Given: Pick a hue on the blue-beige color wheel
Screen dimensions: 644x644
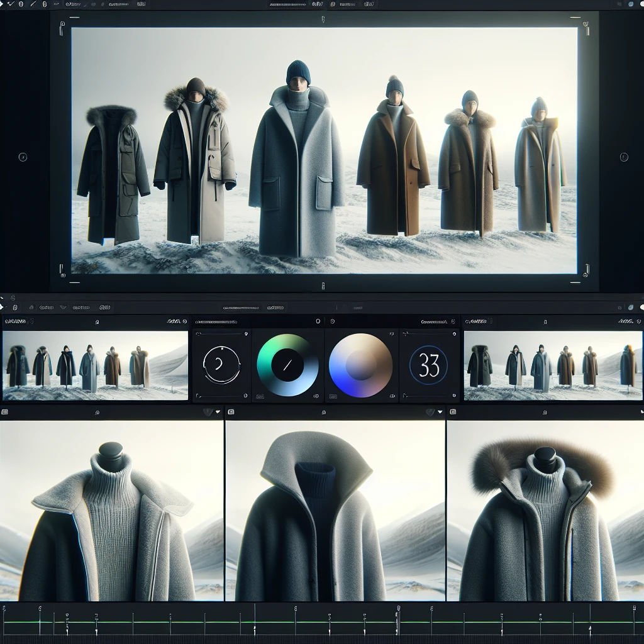Looking at the screenshot, I should [x=360, y=365].
